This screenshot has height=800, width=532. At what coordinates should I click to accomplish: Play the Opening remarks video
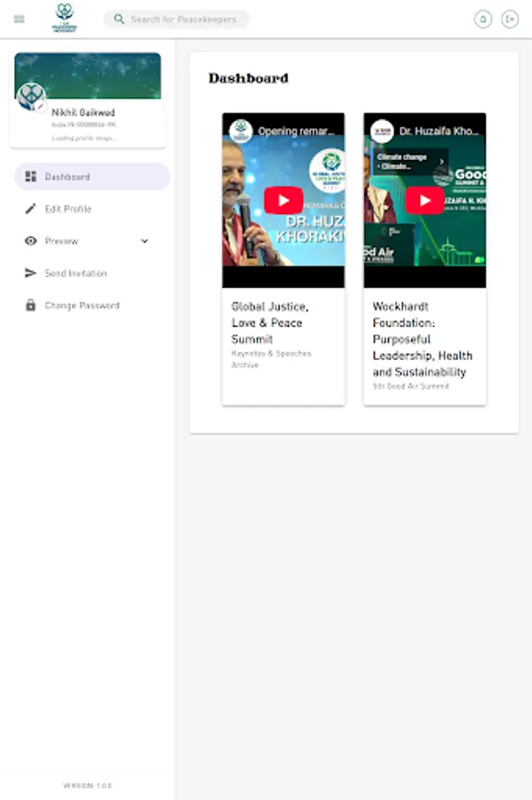click(283, 201)
